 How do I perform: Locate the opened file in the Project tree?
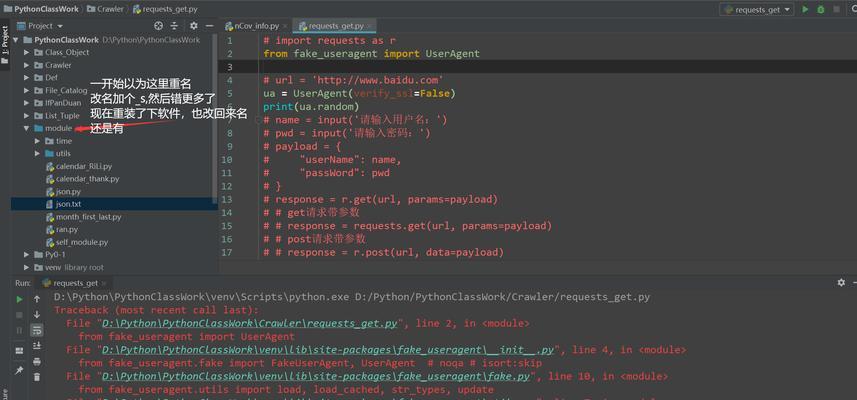pos(159,26)
